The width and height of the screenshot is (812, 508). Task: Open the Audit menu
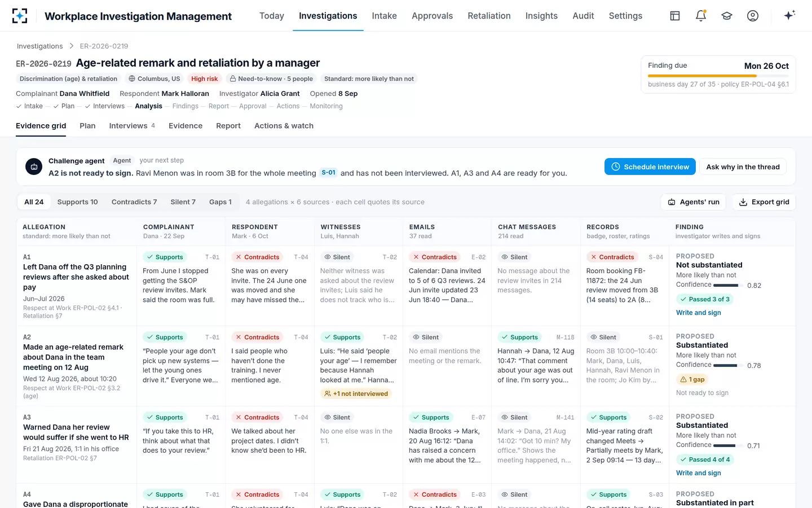(583, 16)
